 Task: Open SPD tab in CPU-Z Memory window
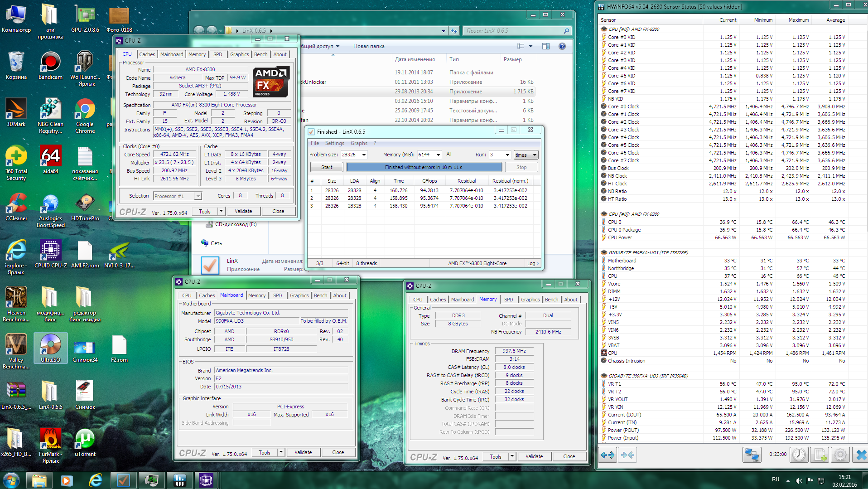[x=508, y=300]
